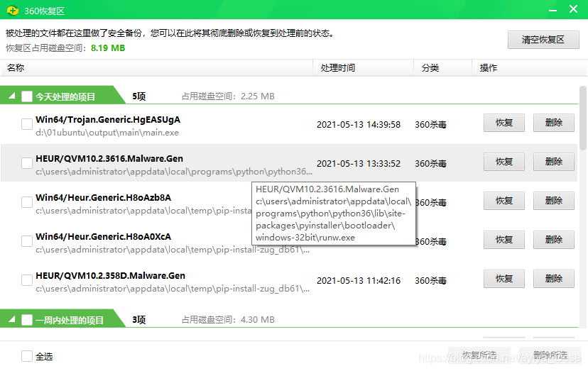Delete Win64/Heur.Generic.H8oAzb8A item
This screenshot has width=588, height=371.
click(x=553, y=201)
